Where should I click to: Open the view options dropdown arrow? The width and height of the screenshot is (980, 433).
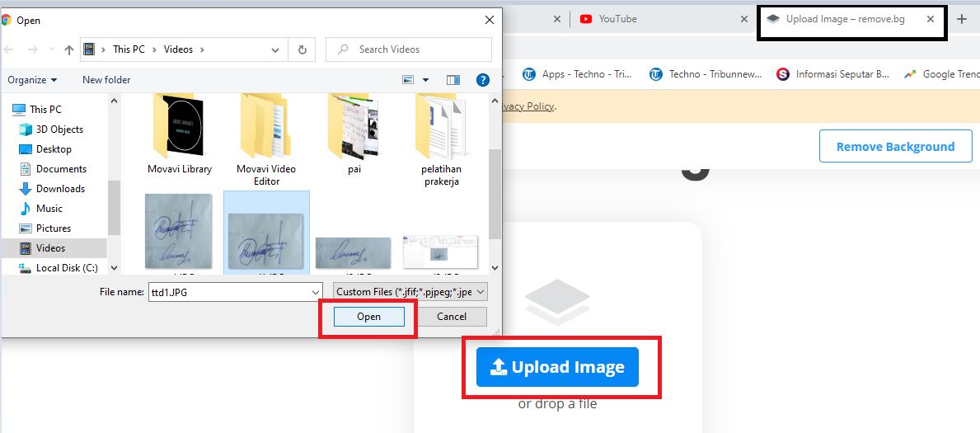[425, 80]
